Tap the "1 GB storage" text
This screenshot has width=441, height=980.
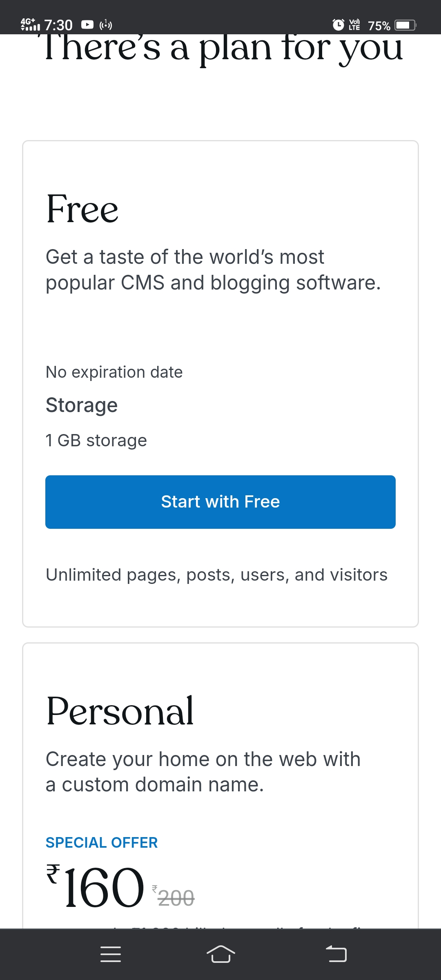pos(96,441)
